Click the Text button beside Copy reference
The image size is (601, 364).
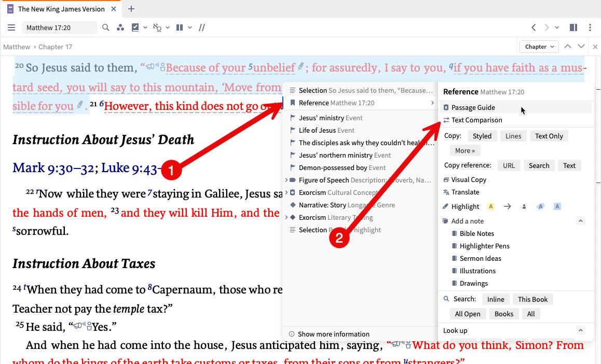click(569, 165)
